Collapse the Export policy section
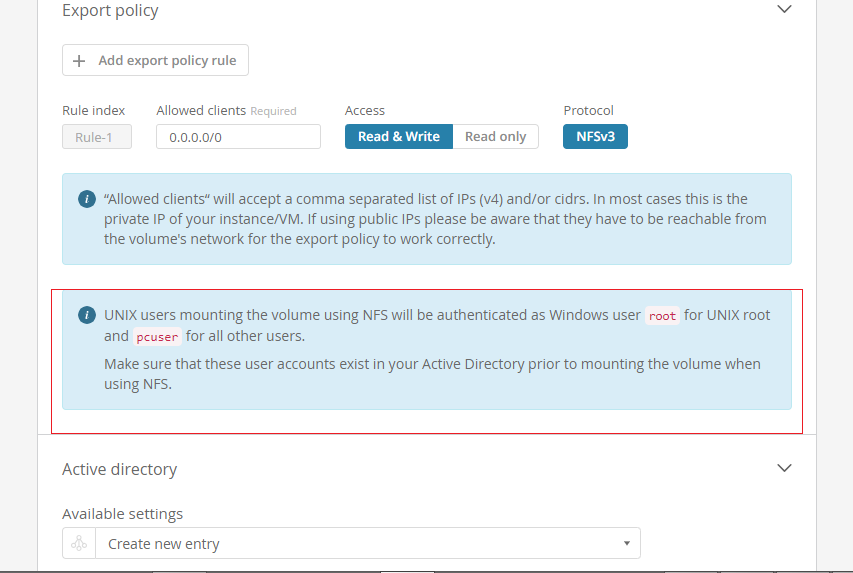The height and width of the screenshot is (573, 853). point(784,9)
